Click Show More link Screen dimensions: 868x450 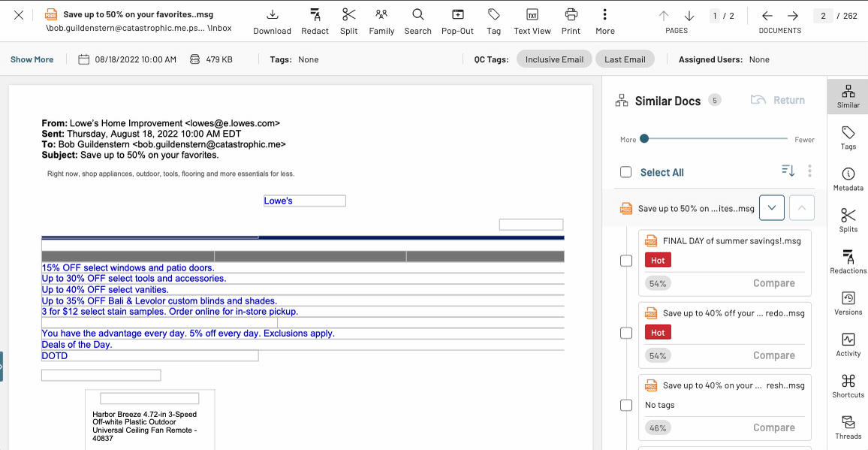coord(32,59)
